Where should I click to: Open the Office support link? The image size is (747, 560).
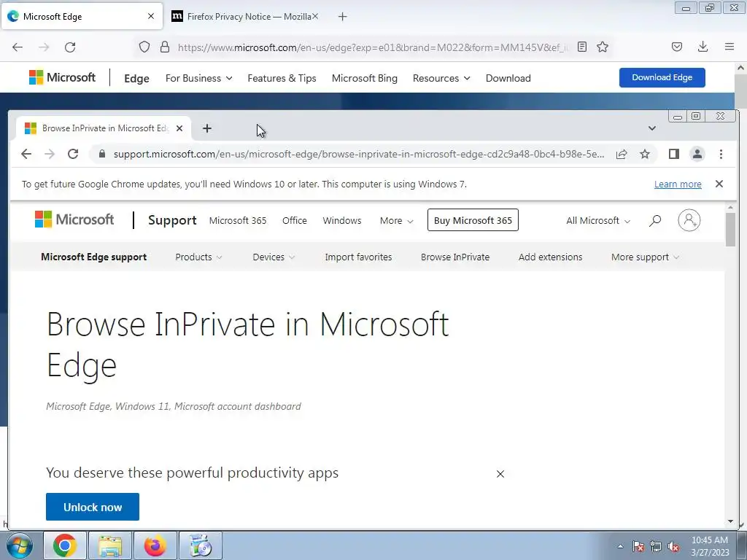(x=295, y=220)
